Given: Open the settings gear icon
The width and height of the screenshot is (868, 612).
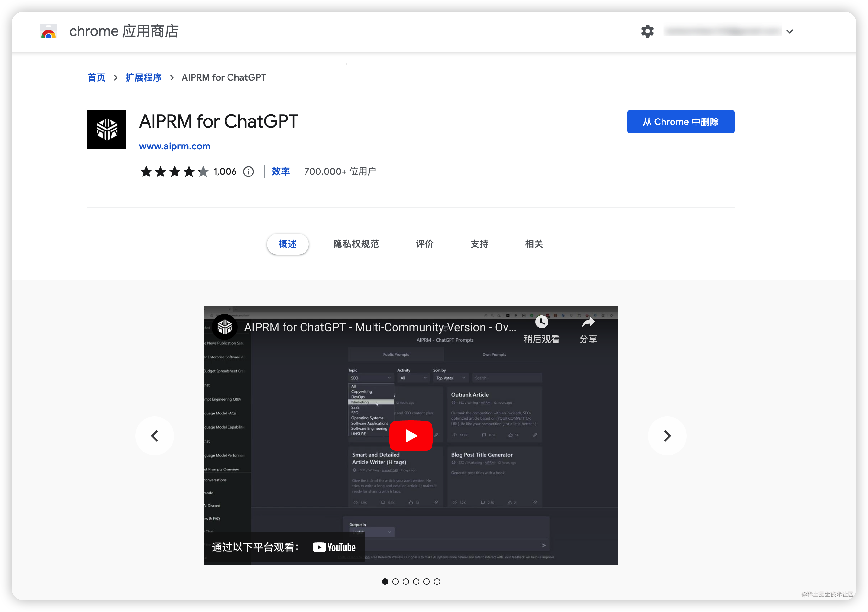Looking at the screenshot, I should pyautogui.click(x=647, y=31).
